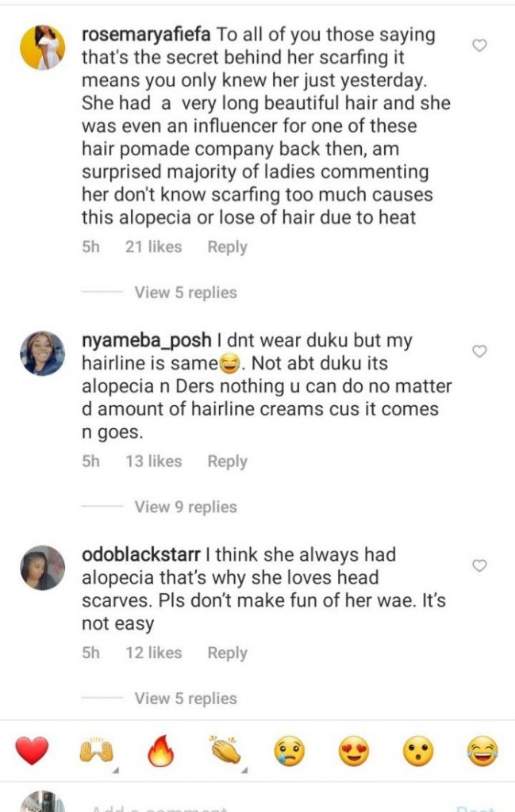Like rosemaryafiefa's comment with heart
The image size is (515, 812).
[x=479, y=46]
